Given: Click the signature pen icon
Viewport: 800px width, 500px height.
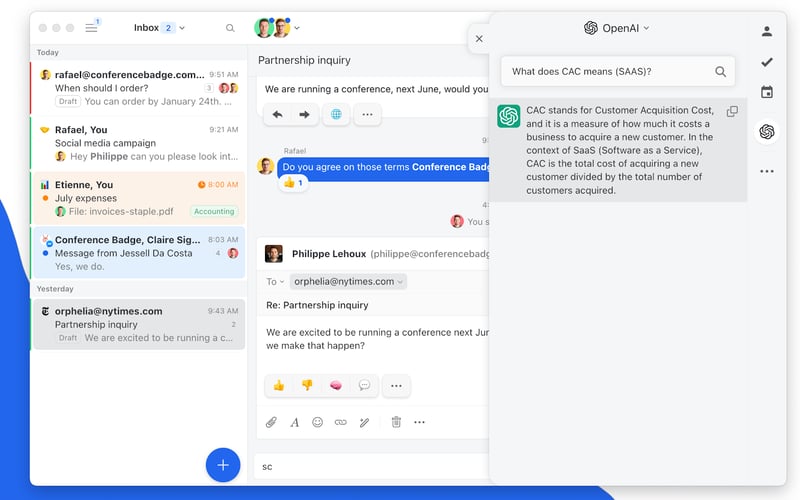Looking at the screenshot, I should coord(364,422).
